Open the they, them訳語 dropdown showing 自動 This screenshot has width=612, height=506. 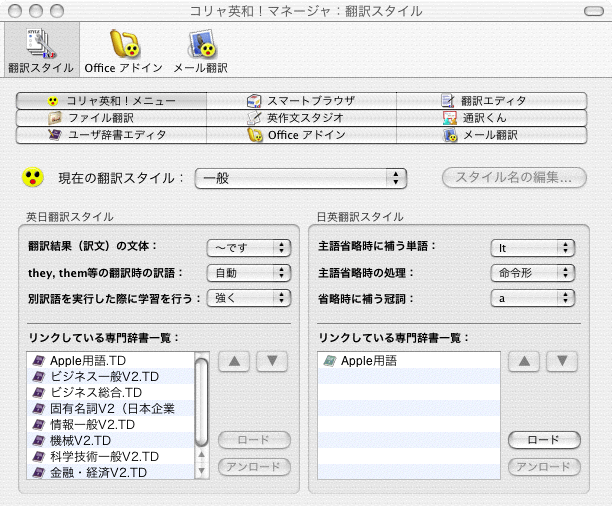tap(249, 273)
